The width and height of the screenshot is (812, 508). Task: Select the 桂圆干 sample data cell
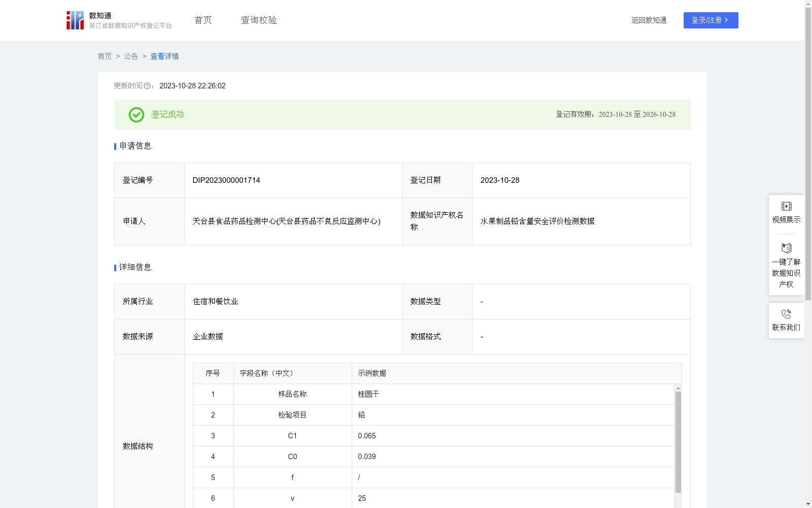(x=369, y=394)
